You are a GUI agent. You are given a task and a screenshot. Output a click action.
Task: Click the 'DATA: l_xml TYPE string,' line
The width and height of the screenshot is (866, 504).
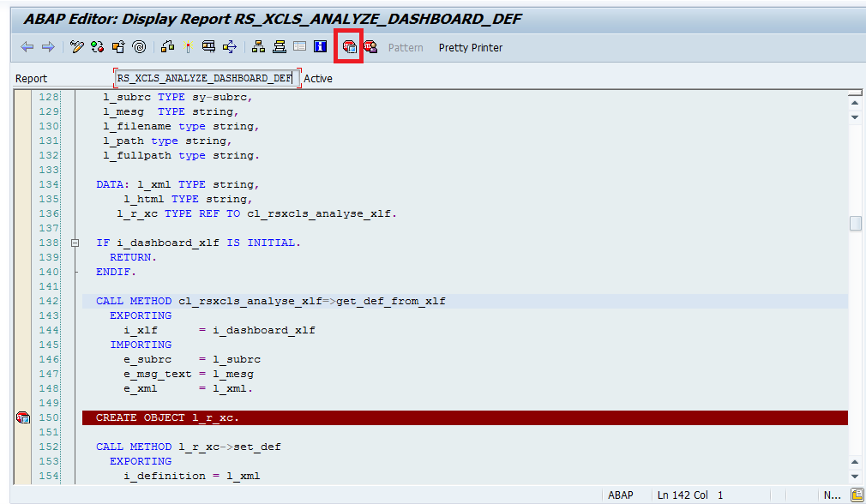[x=177, y=184]
